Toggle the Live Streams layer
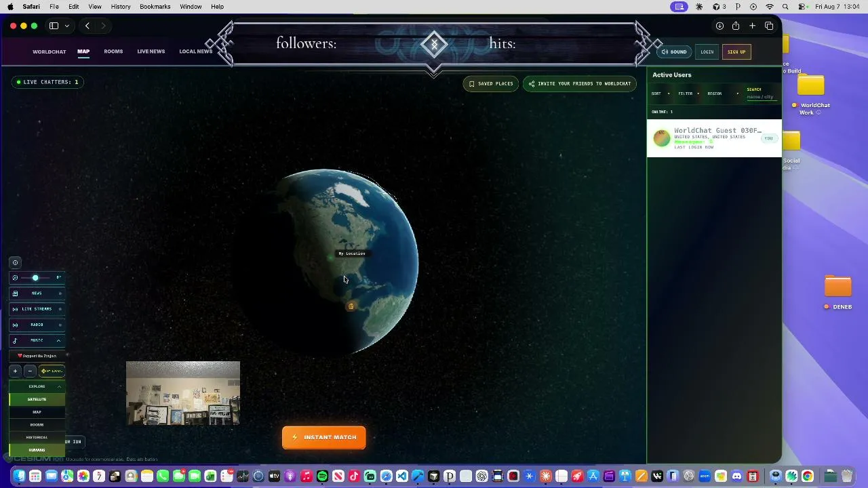Image resolution: width=868 pixels, height=488 pixels. (37, 309)
